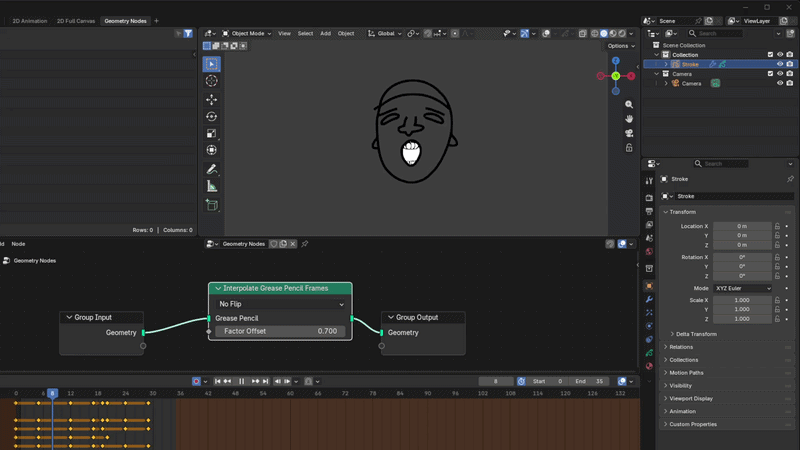
Task: Click the pin icon in node editor header
Action: (x=305, y=244)
